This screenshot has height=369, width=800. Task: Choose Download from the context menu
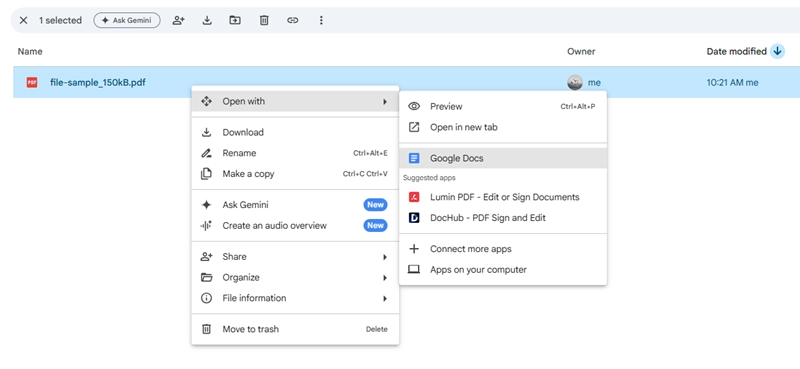(x=295, y=133)
